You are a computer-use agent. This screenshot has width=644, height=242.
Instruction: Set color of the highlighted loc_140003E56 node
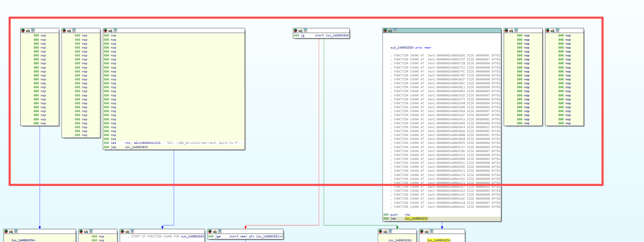tap(421, 232)
